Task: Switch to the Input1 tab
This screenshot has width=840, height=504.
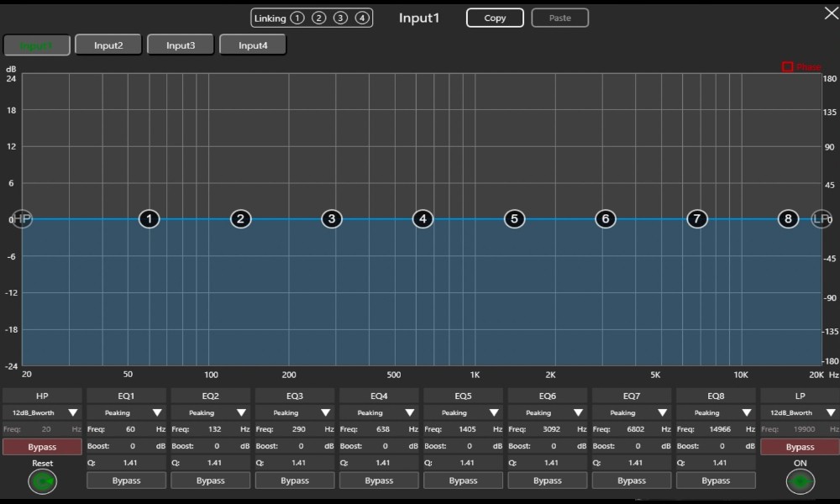Action: tap(36, 45)
